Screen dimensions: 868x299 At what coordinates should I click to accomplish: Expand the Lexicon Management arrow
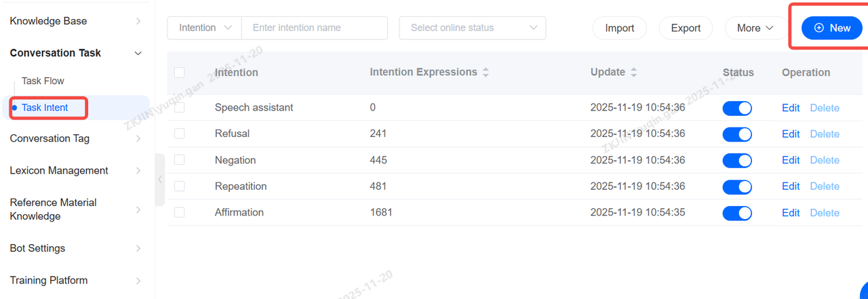pyautogui.click(x=138, y=171)
